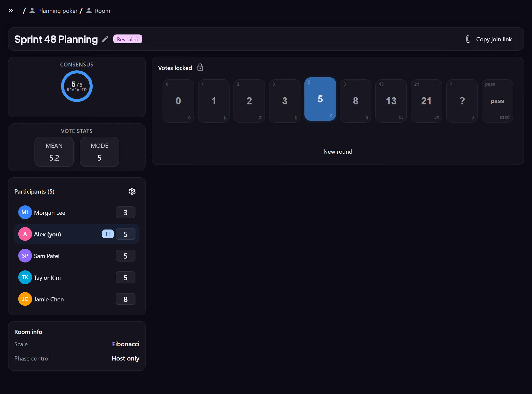Viewport: 532px width, 394px height.
Task: Click the paperclip icon beside Copy join link
Action: pyautogui.click(x=468, y=39)
